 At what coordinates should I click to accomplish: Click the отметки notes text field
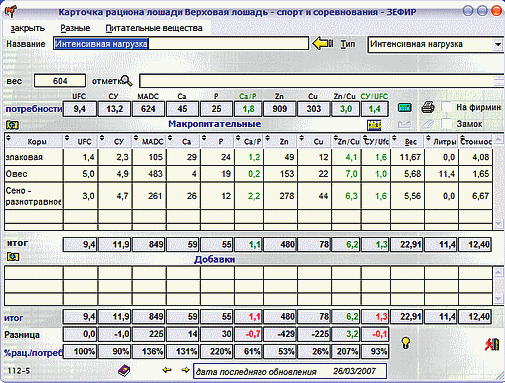click(322, 81)
